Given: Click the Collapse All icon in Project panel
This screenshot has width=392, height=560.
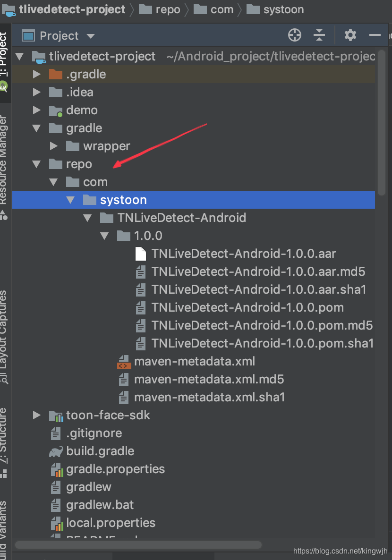Looking at the screenshot, I should 319,35.
